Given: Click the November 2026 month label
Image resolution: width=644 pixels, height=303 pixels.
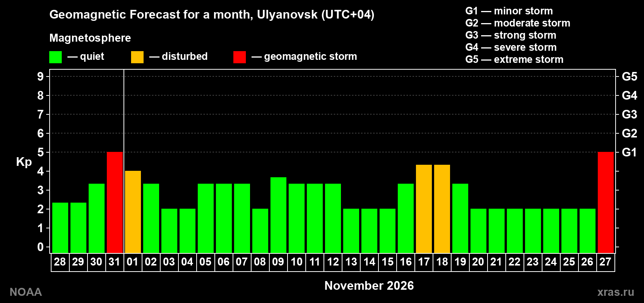Looking at the screenshot, I should point(369,286).
